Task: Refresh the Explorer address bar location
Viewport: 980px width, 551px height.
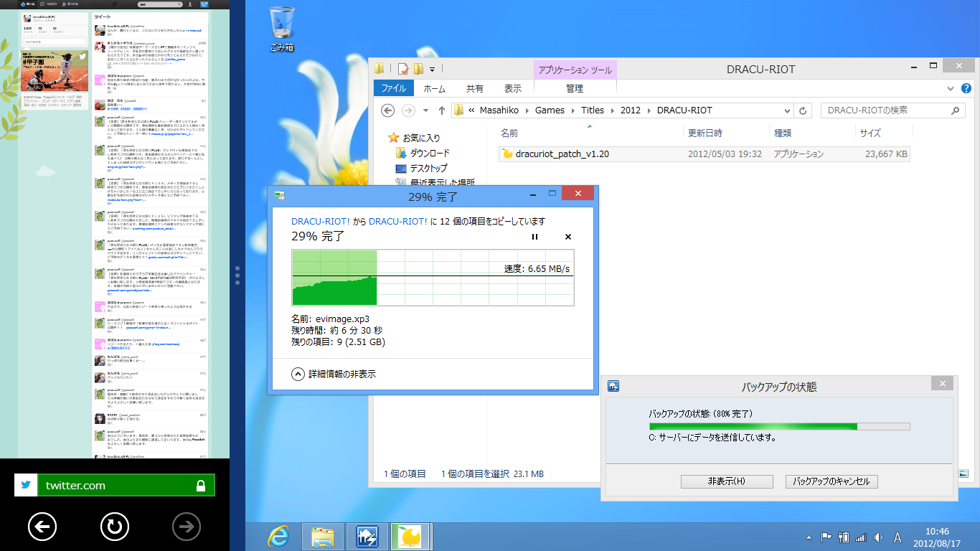Action: tap(803, 110)
